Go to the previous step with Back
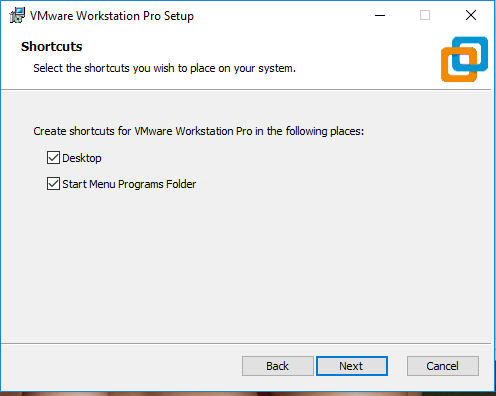Image resolution: width=496 pixels, height=396 pixels. [278, 366]
